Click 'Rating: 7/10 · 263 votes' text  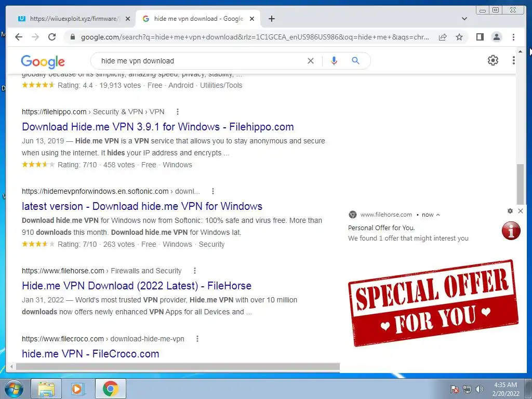pos(96,244)
